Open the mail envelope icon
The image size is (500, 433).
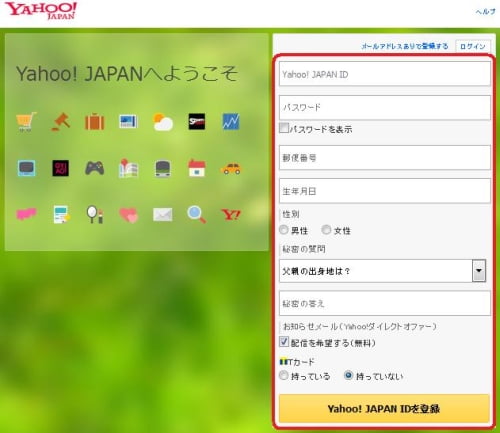click(163, 215)
